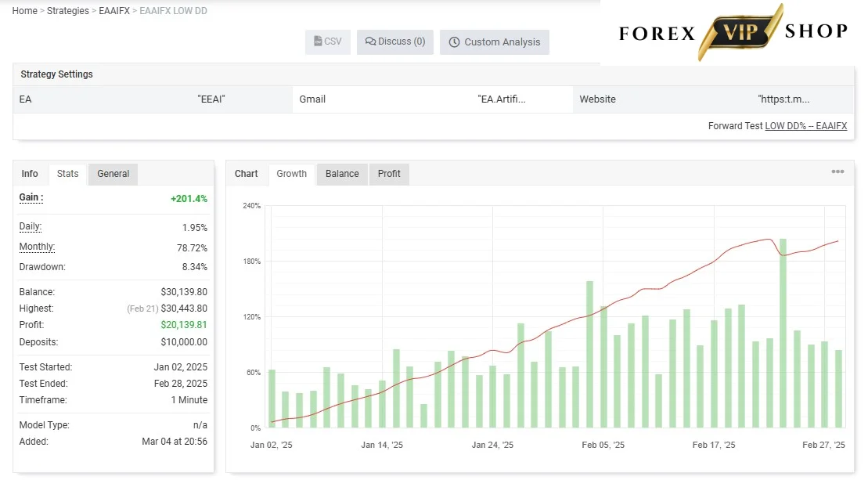This screenshot has width=868, height=480.
Task: Select the Website setting label
Action: tap(597, 99)
